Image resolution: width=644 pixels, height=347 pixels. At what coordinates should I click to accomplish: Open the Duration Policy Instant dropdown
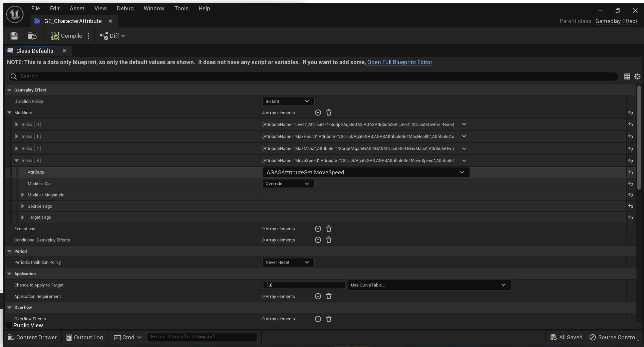288,101
